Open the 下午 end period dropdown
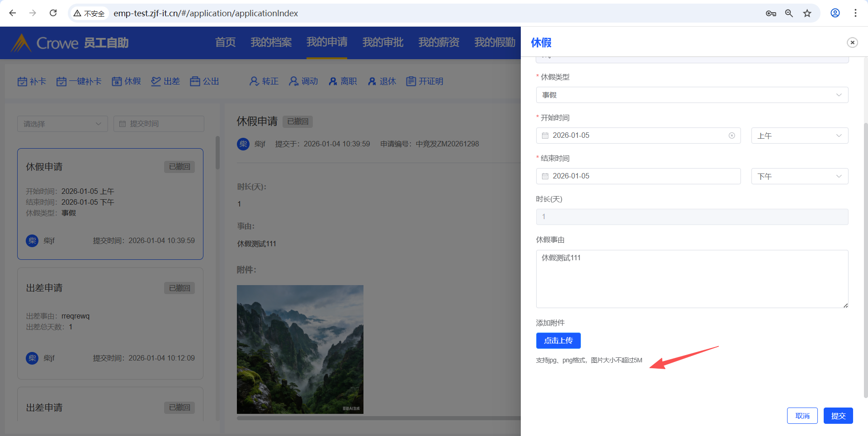The image size is (868, 436). (x=799, y=176)
